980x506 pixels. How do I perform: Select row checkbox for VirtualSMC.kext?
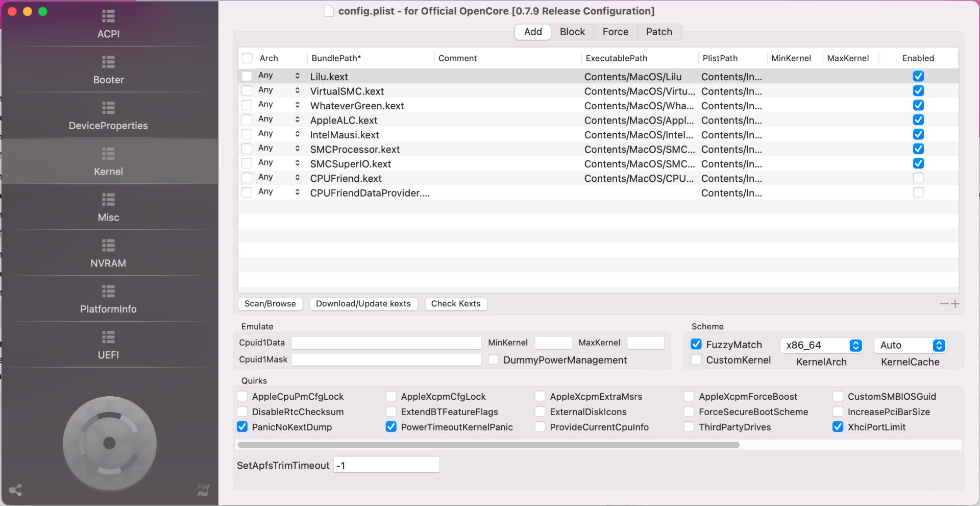(x=247, y=91)
